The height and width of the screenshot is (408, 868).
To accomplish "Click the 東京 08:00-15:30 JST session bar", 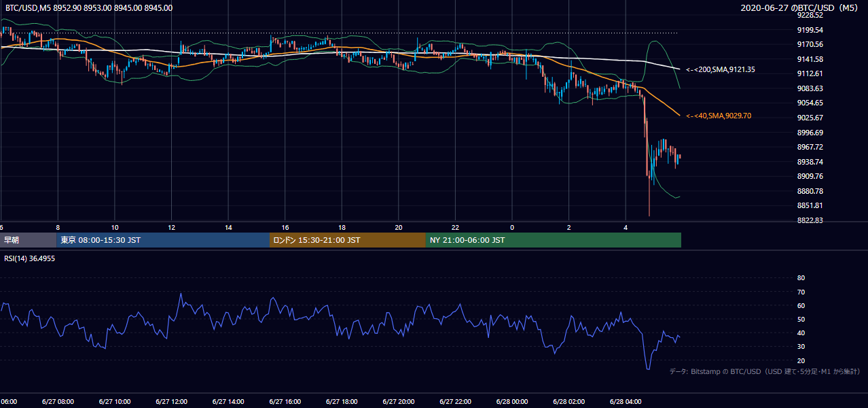I will 163,240.
